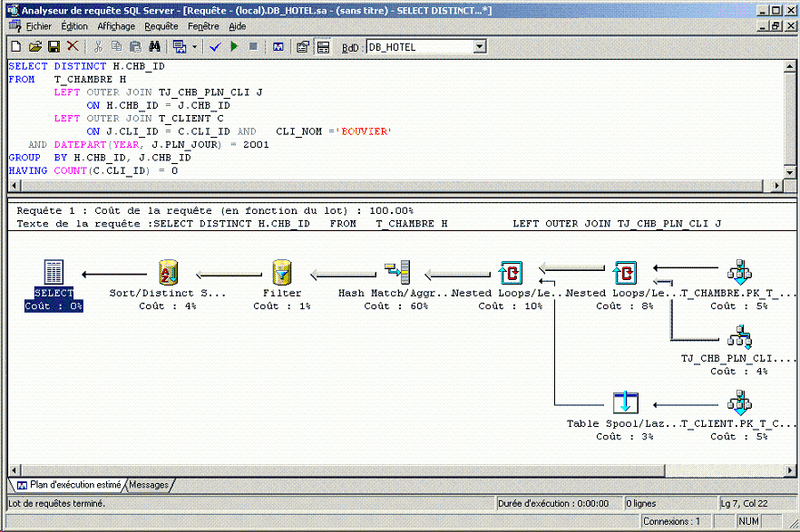
Task: Run the query with the green play icon
Action: 234,46
